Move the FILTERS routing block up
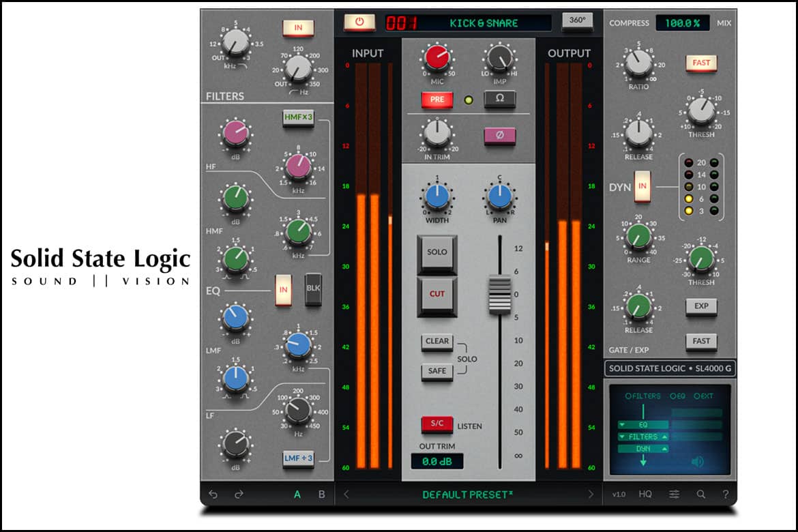The width and height of the screenshot is (798, 532). (664, 437)
